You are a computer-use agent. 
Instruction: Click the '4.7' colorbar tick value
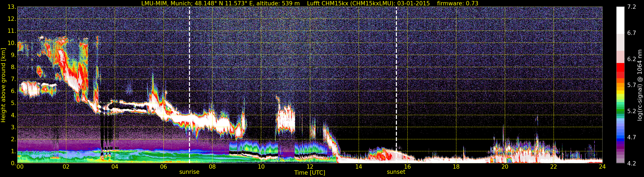coord(632,137)
